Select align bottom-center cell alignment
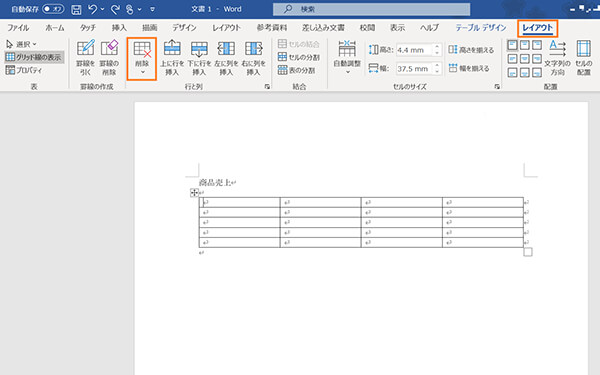 click(x=525, y=72)
